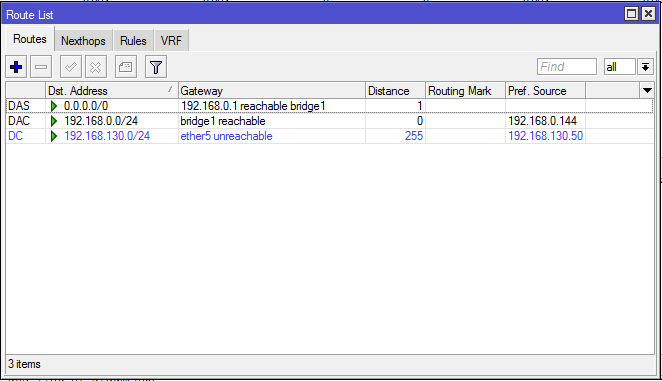Click distance value 0

(419, 121)
